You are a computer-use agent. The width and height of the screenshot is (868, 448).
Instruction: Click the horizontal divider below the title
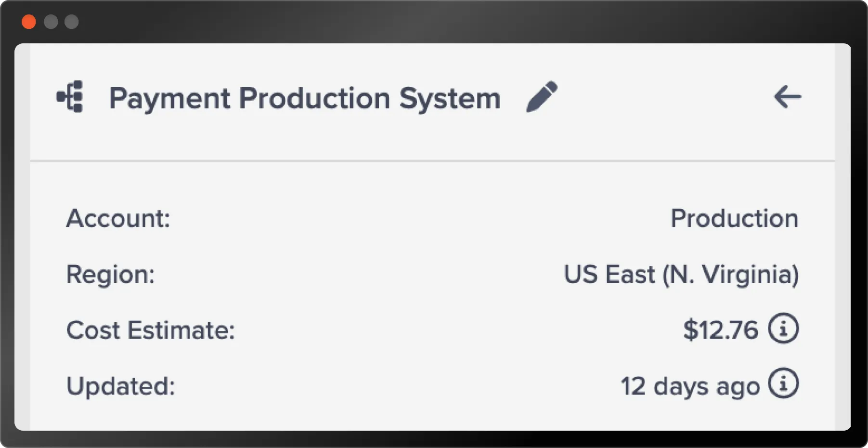432,160
